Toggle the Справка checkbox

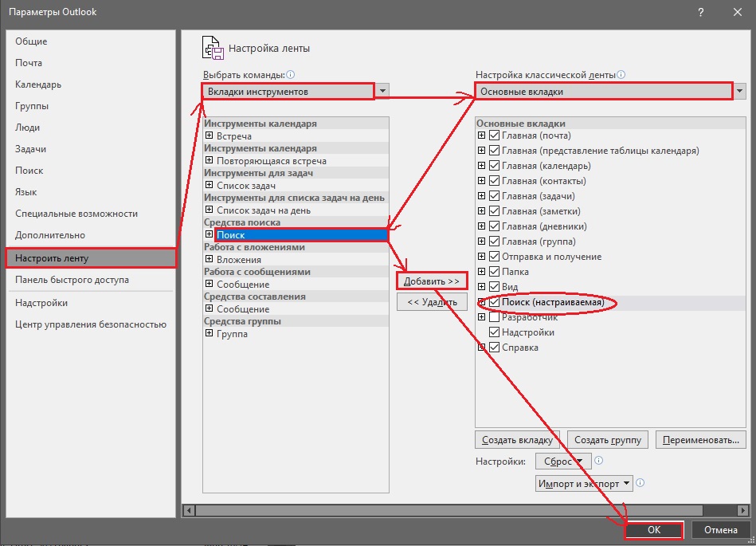point(494,348)
